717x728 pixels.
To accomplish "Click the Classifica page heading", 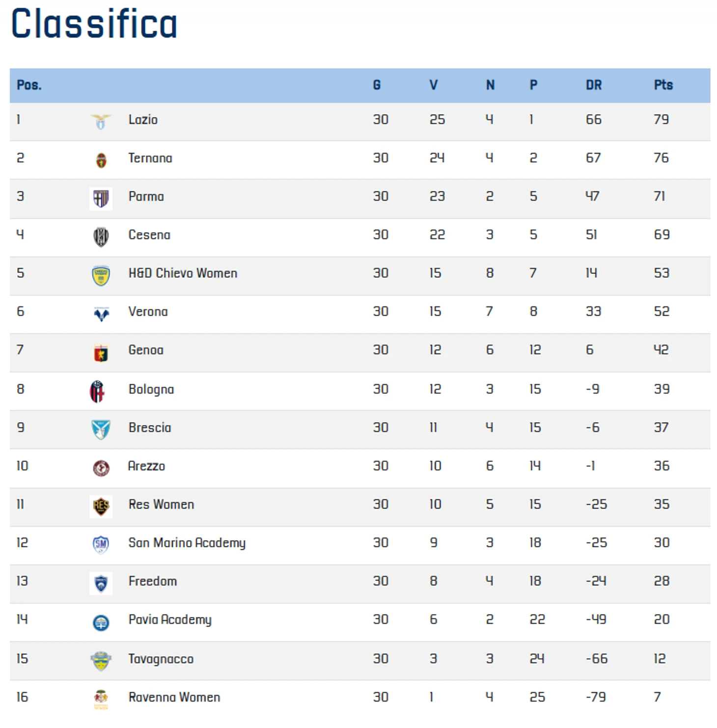I will 94,24.
